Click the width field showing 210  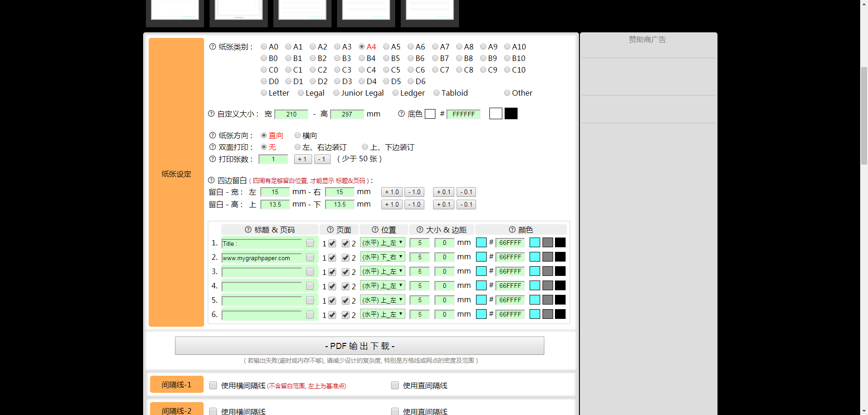(291, 114)
